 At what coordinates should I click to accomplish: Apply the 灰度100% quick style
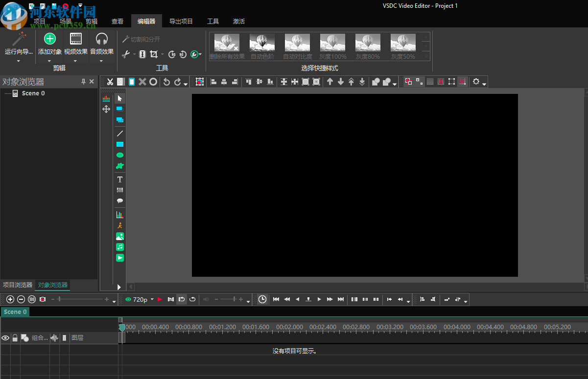pos(332,46)
